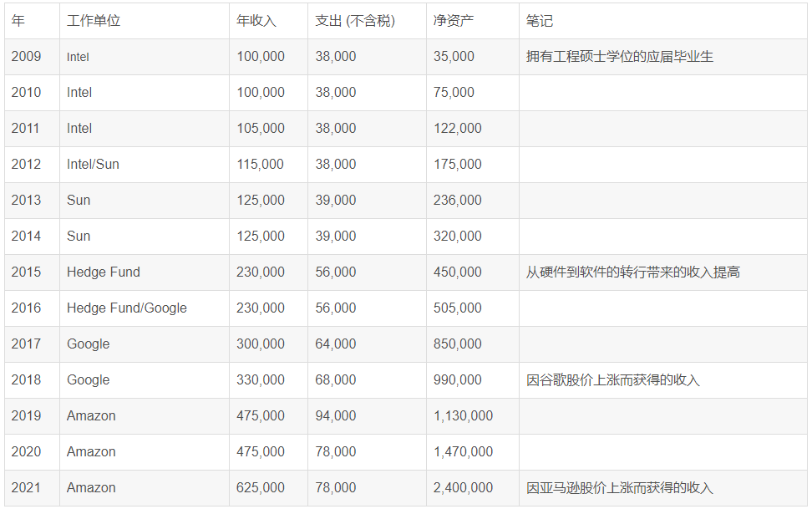Viewport: 812px width, 509px height.
Task: Click Intel in the 2009 row
Action: coord(79,57)
